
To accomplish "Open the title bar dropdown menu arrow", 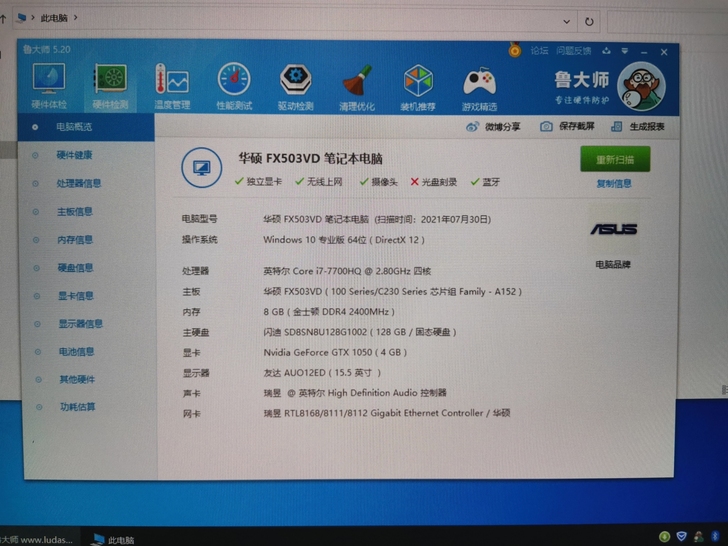I will 625,51.
